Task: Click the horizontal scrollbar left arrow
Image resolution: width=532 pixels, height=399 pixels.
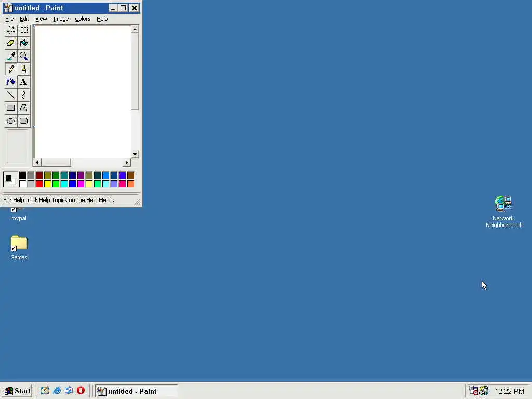Action: point(37,162)
